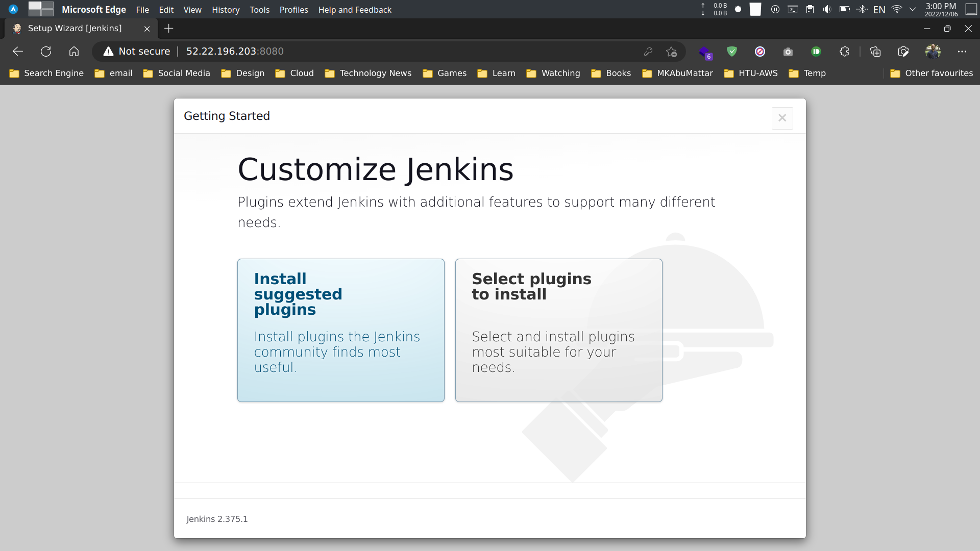
Task: Expand the system tray chevron
Action: click(913, 9)
